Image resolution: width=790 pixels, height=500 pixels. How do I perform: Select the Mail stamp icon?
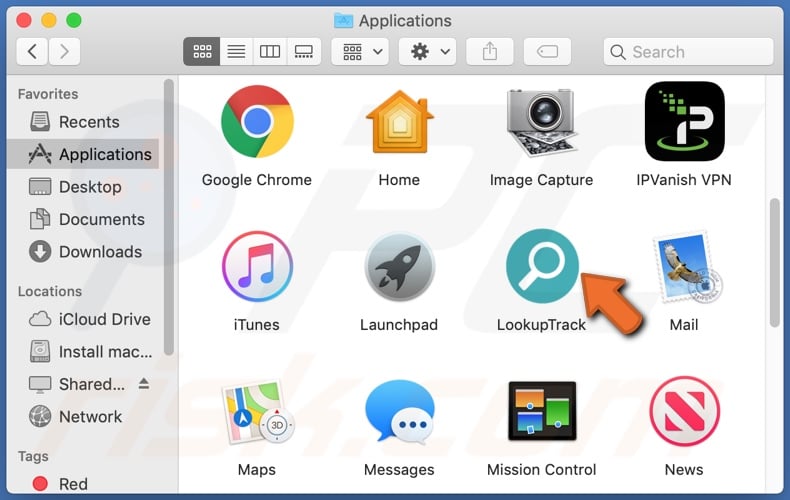pyautogui.click(x=687, y=267)
